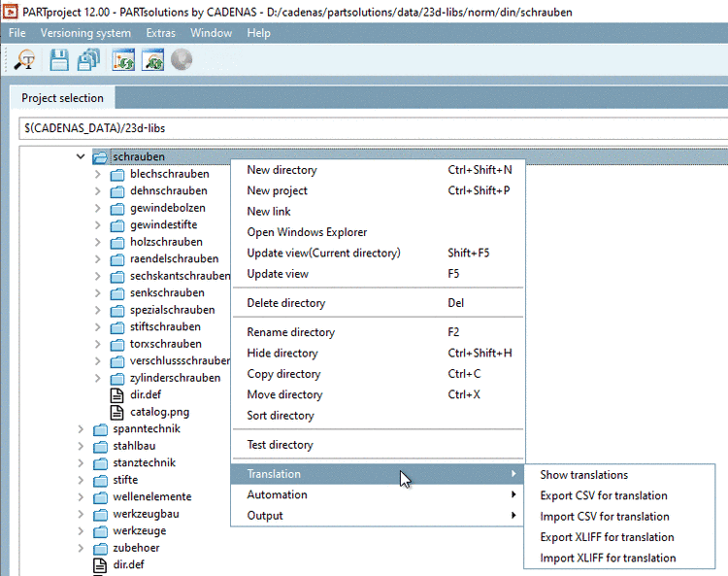728x576 pixels.
Task: Select Import XLIFF for translation
Action: pyautogui.click(x=619, y=558)
